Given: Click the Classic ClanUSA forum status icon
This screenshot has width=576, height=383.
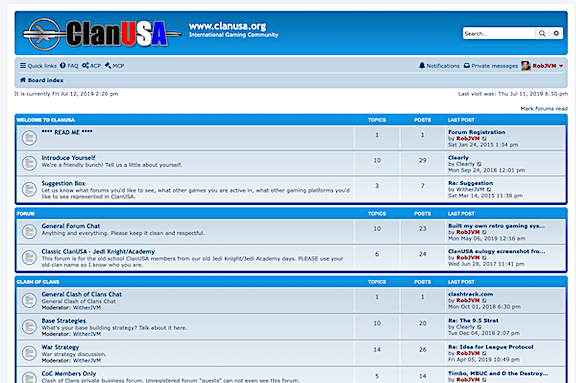Looking at the screenshot, I should tap(29, 257).
